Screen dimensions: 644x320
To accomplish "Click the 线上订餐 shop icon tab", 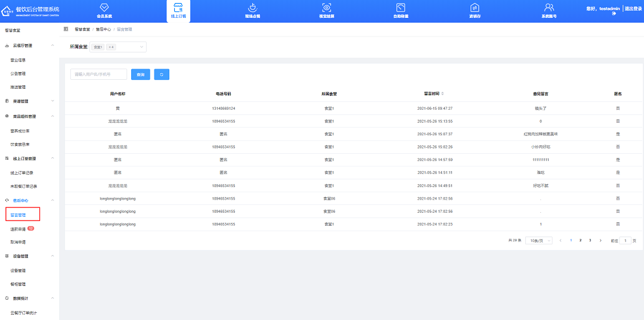I will point(178,10).
